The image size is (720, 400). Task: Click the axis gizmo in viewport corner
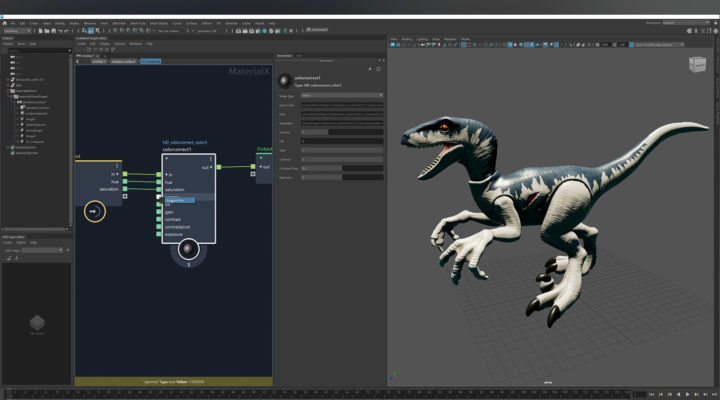coord(394,377)
